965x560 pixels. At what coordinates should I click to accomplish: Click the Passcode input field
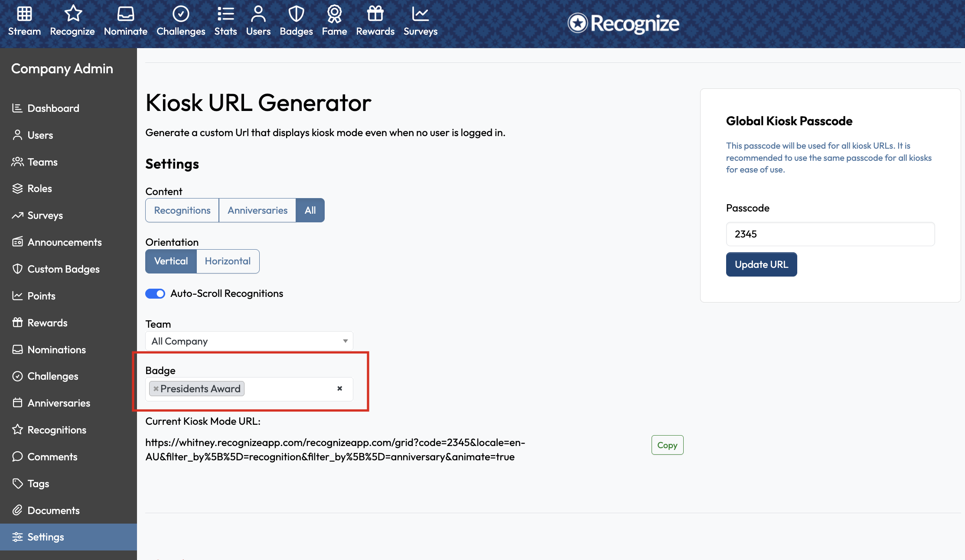pyautogui.click(x=830, y=234)
